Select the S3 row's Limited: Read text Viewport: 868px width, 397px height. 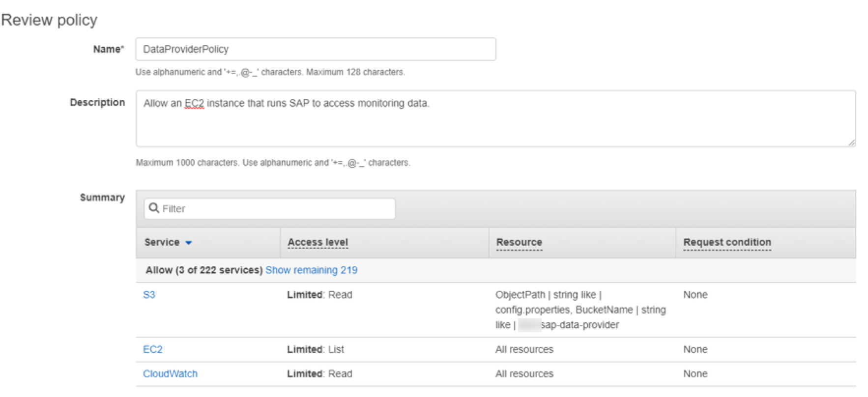319,295
